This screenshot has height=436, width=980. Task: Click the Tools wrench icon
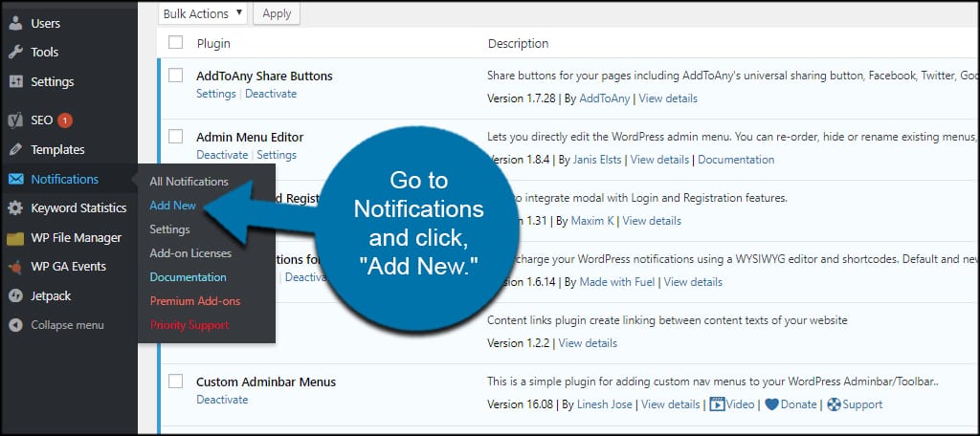pos(15,53)
